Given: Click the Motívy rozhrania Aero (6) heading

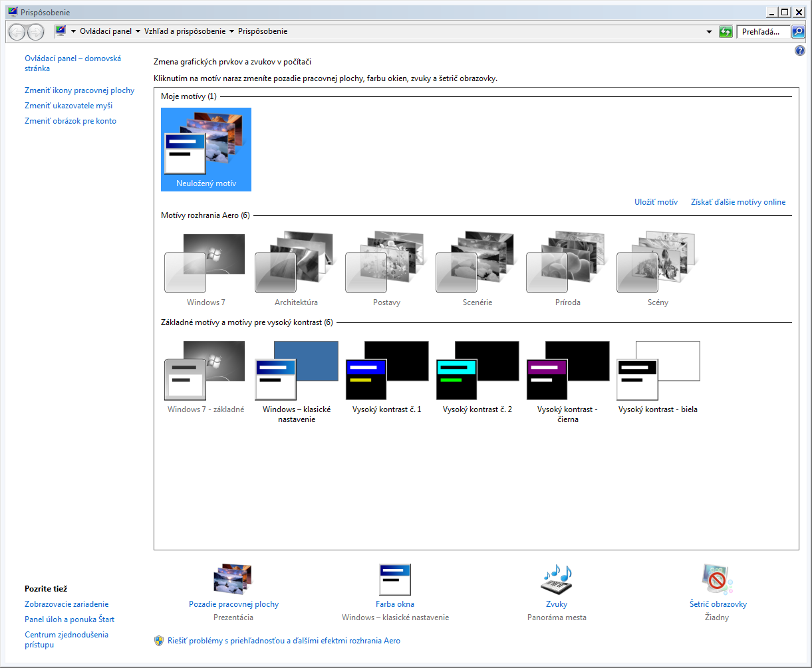Looking at the screenshot, I should click(205, 215).
